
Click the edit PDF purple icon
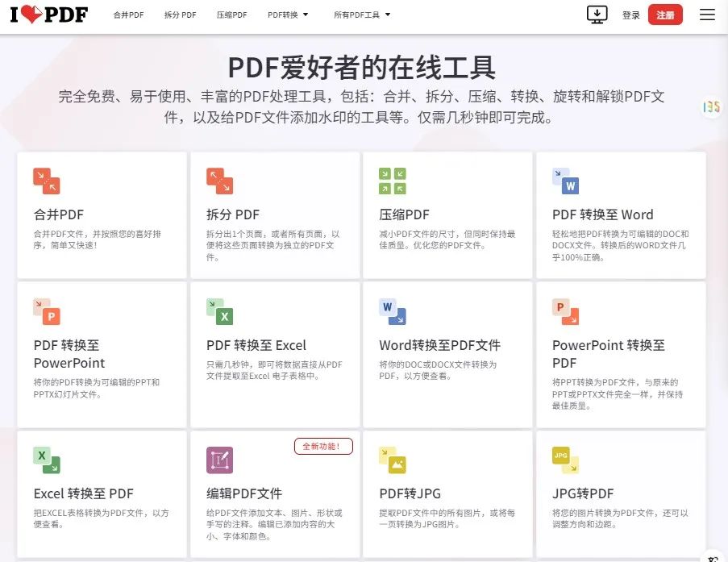pyautogui.click(x=219, y=460)
